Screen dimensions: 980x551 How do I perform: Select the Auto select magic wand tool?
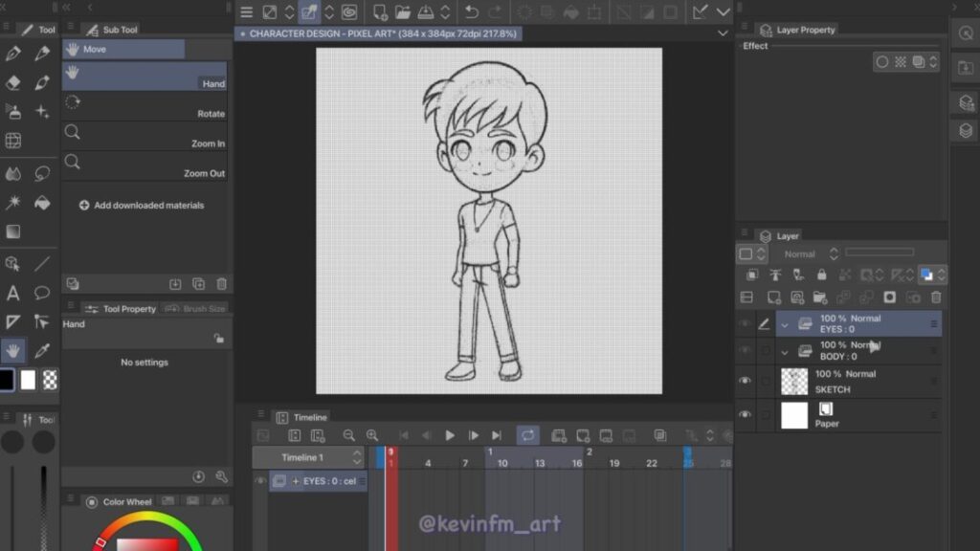point(13,203)
